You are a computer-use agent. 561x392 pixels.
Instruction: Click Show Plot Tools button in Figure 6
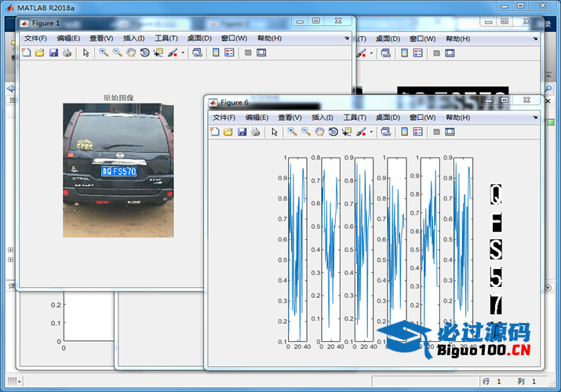coord(450,132)
